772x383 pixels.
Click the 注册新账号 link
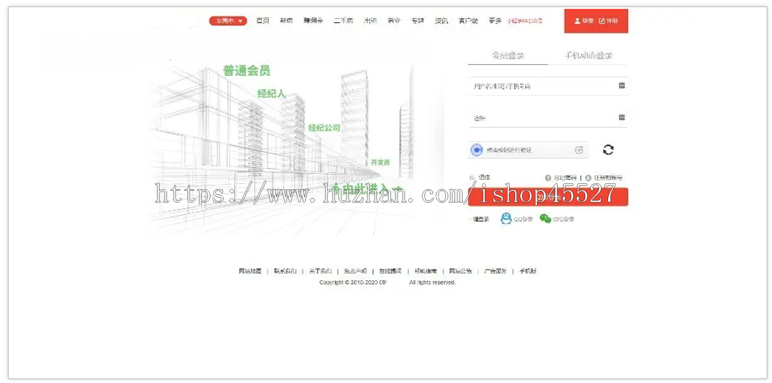[x=608, y=178]
